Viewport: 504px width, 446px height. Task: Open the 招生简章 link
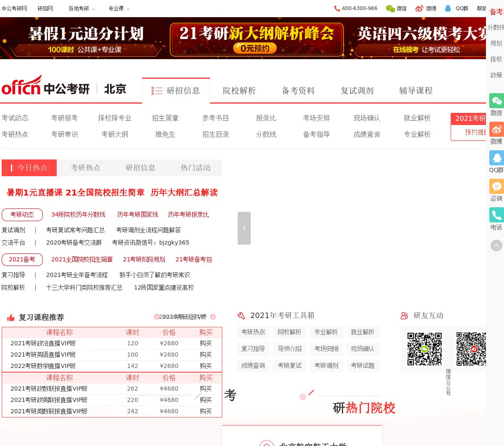[165, 118]
